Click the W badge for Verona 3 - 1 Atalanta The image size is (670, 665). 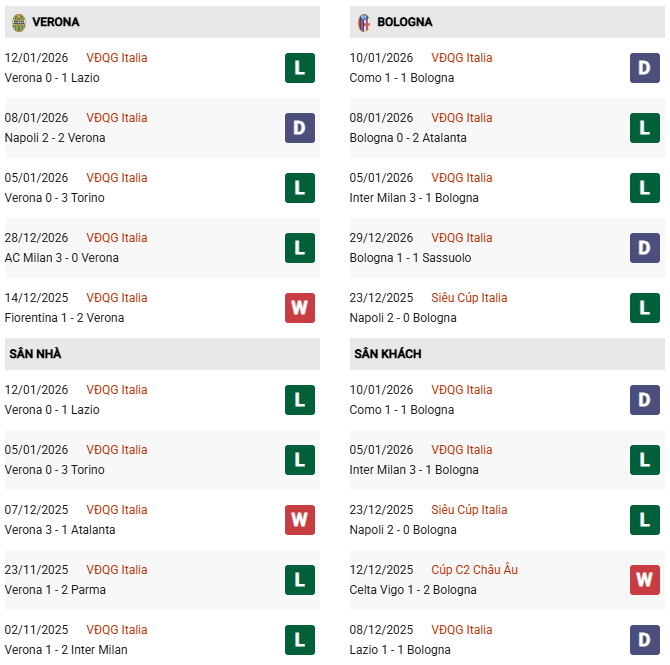(x=299, y=520)
